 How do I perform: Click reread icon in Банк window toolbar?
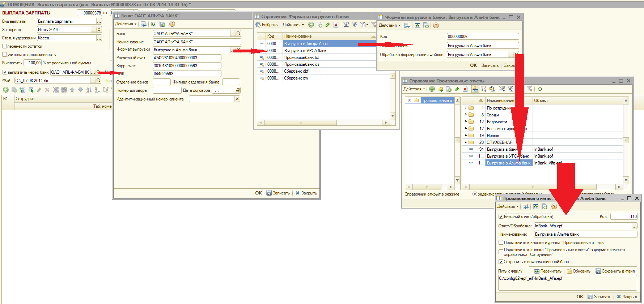(153, 24)
